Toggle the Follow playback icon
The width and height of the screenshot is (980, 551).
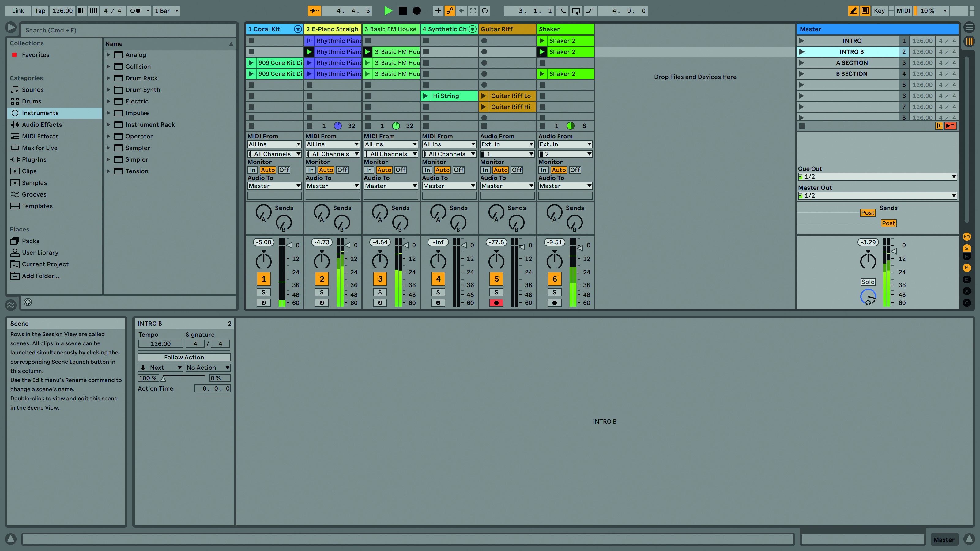pos(314,11)
